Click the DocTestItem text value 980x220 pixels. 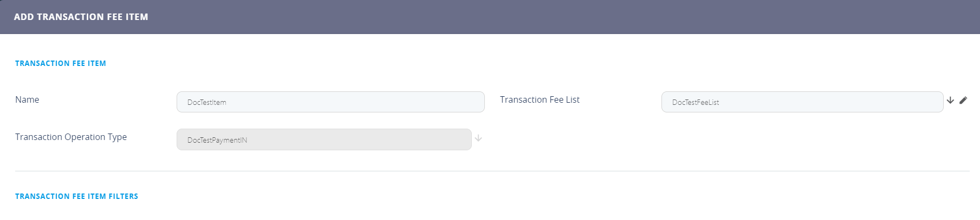pos(207,103)
